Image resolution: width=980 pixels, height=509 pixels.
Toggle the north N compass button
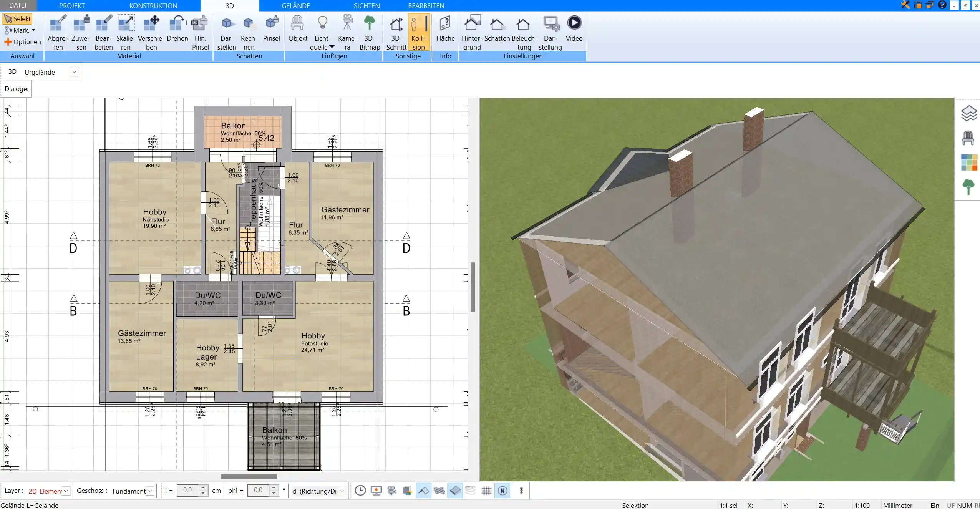tap(502, 491)
